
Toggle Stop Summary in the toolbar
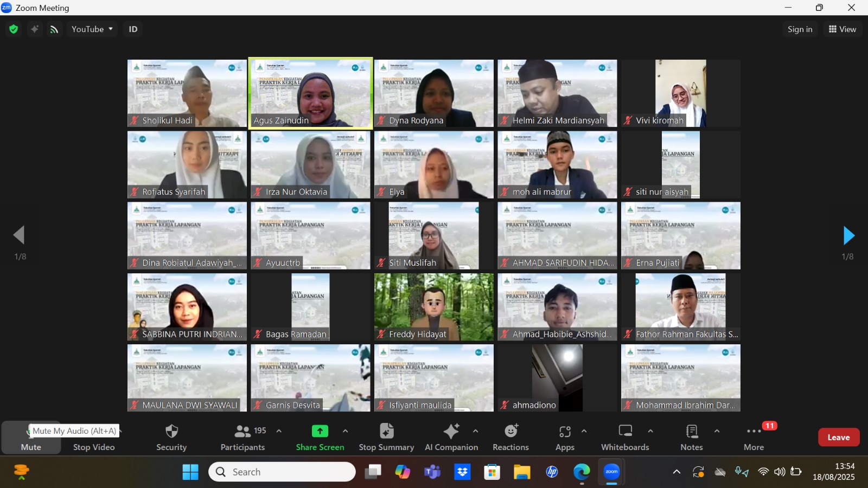click(386, 438)
